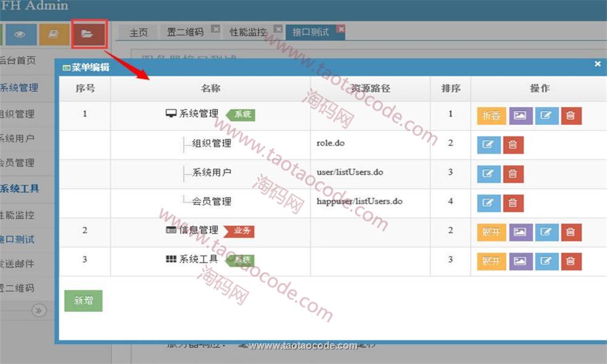Close the 菜单编辑 dialog
The width and height of the screenshot is (607, 364).
[x=597, y=64]
